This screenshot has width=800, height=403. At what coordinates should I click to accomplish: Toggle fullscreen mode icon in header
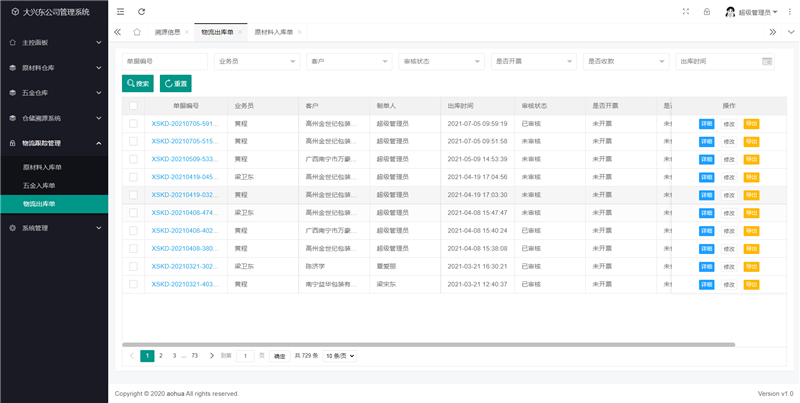point(686,12)
